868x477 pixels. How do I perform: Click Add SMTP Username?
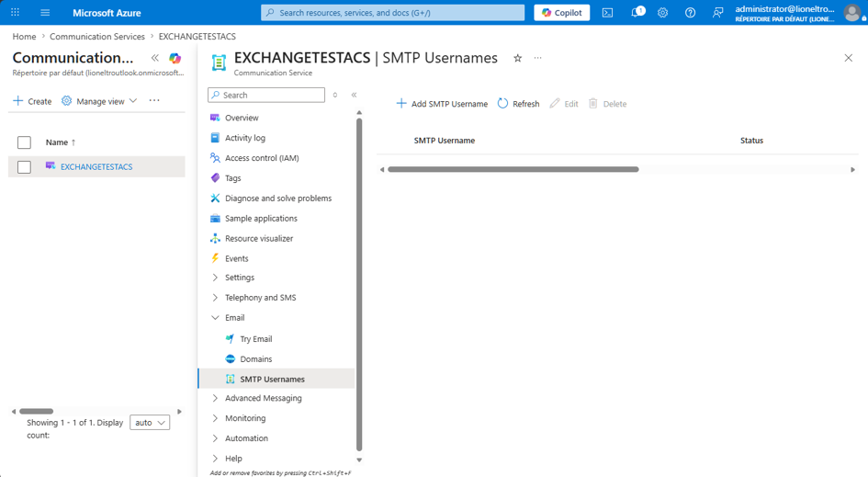click(x=442, y=104)
